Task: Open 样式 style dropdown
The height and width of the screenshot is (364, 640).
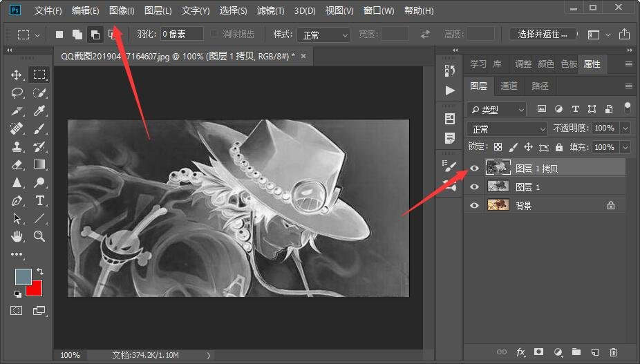Action: tap(323, 35)
